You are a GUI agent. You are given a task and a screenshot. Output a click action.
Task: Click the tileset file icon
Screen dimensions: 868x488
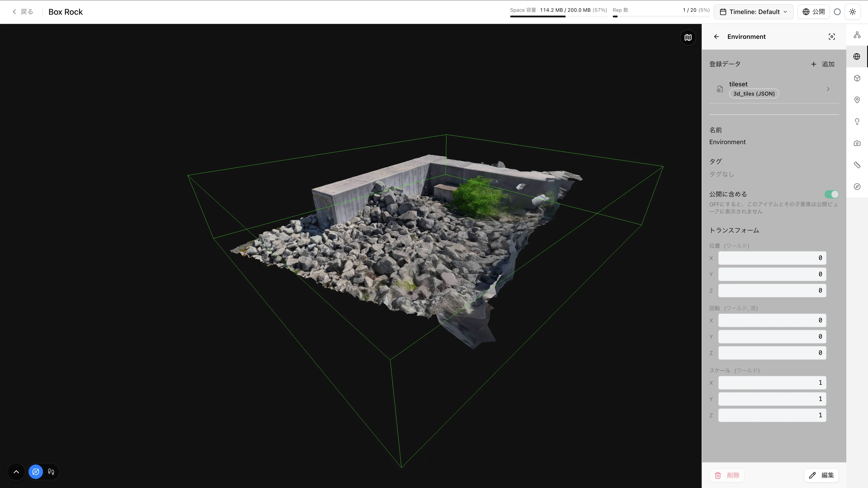coord(720,89)
